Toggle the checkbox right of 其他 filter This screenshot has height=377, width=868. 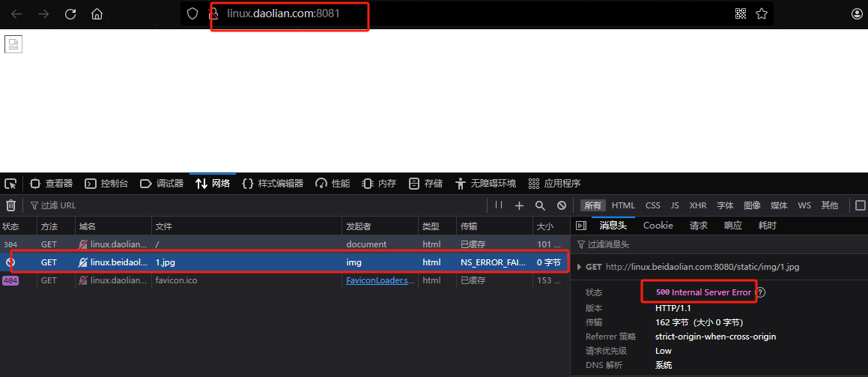click(x=861, y=205)
